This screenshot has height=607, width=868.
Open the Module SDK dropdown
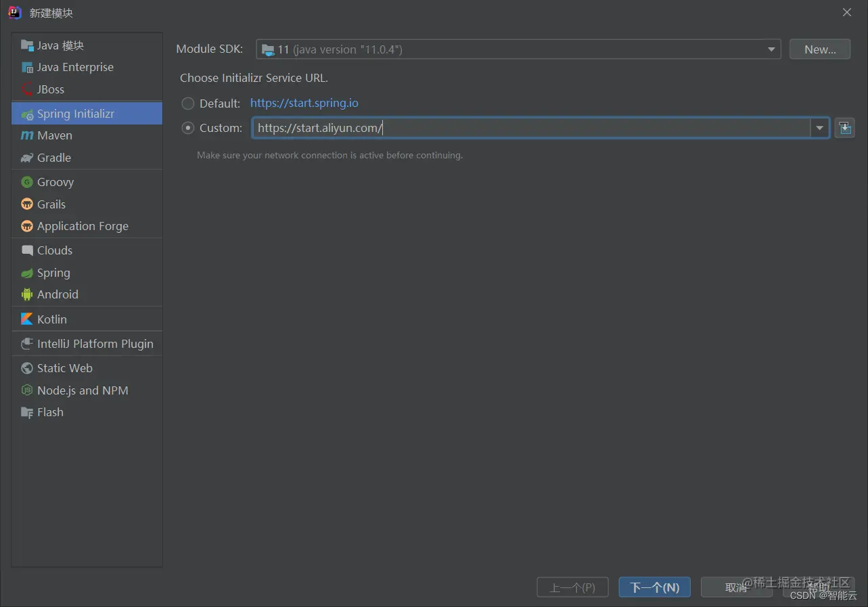[x=518, y=49]
